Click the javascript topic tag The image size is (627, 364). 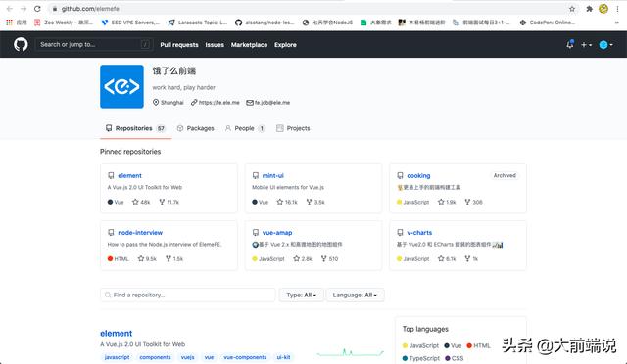point(117,357)
